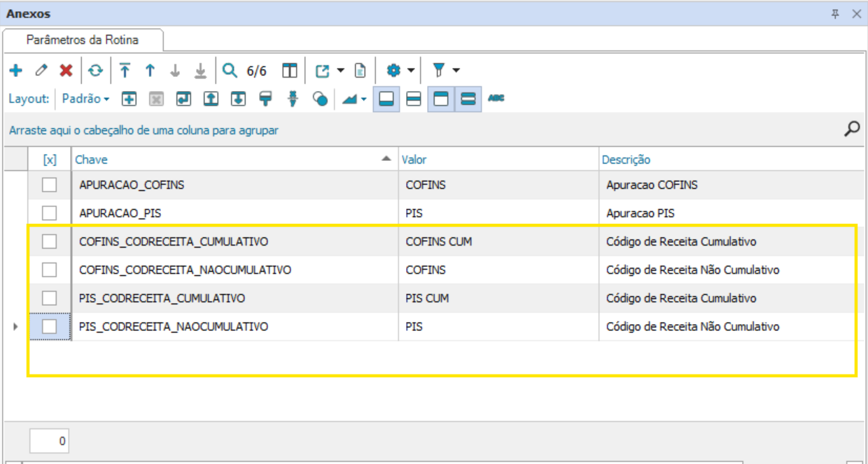Sort by the Valor column header
Image resolution: width=868 pixels, height=464 pixels.
(x=498, y=160)
